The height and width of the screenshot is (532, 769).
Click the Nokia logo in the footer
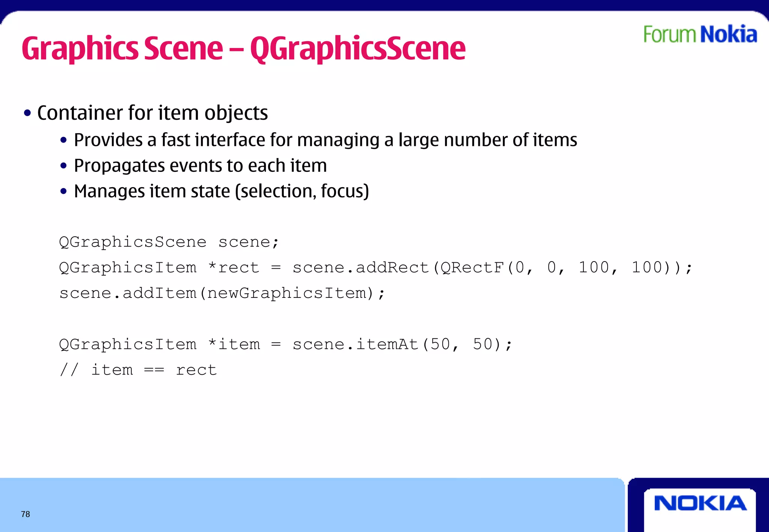pos(700,503)
